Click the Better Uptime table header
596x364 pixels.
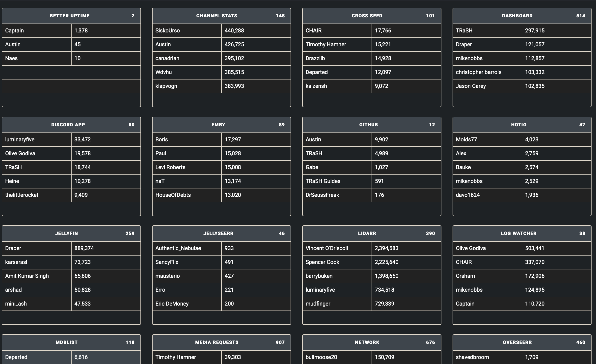coord(70,16)
